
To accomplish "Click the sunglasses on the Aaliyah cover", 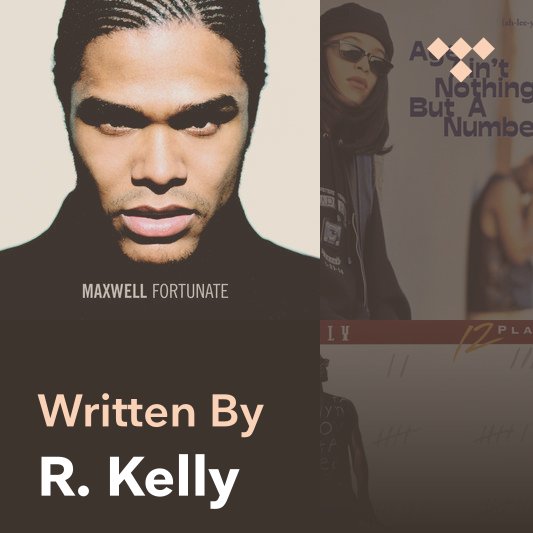I will (358, 56).
